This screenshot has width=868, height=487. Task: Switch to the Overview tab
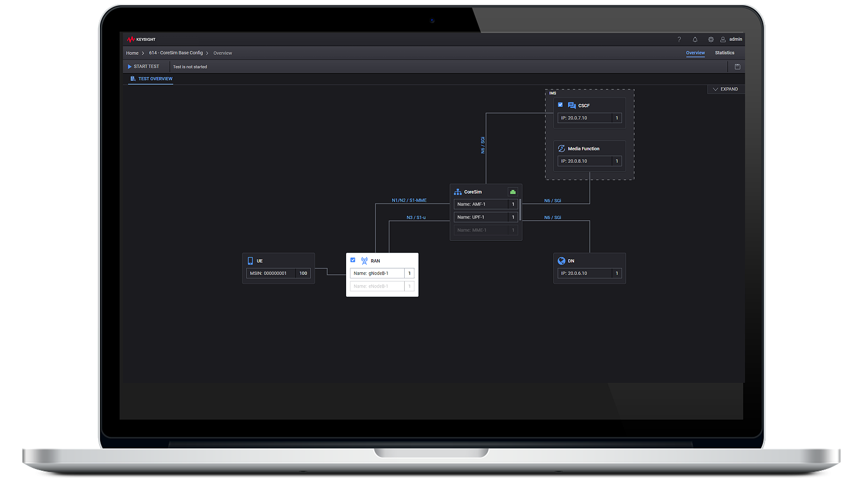tap(695, 53)
